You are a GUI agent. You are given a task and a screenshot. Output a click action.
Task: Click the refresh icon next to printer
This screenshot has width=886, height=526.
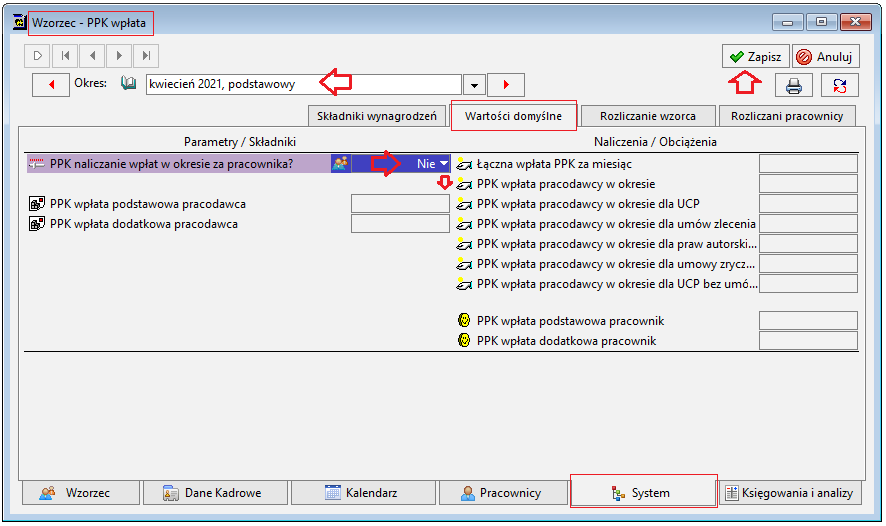pos(840,86)
